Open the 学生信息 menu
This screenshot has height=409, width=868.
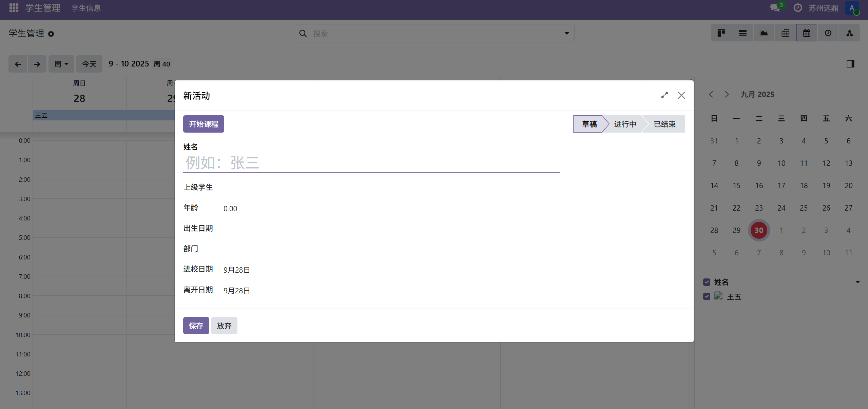(x=86, y=8)
